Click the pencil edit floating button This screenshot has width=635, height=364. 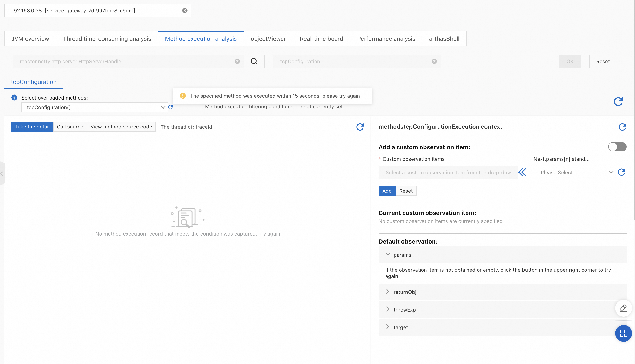point(623,308)
